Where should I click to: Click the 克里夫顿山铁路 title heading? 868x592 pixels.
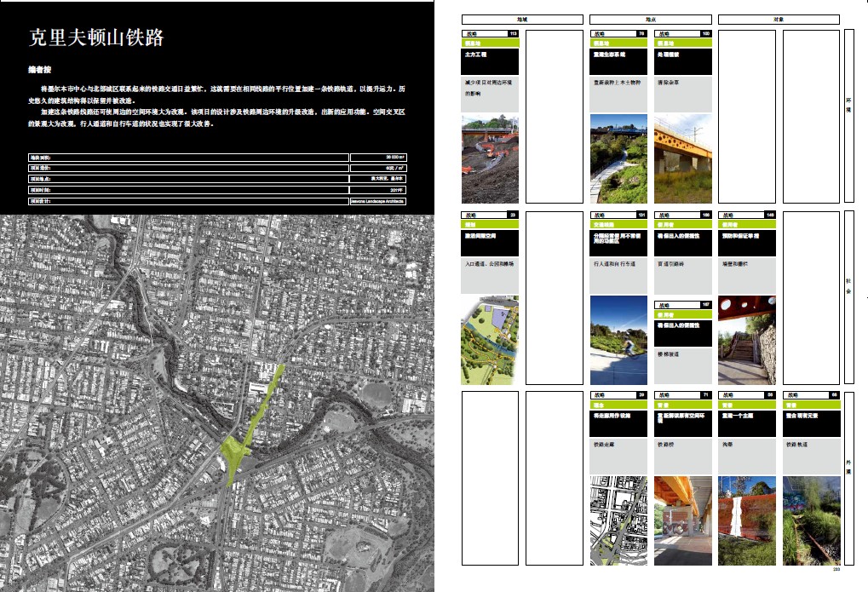pos(96,38)
